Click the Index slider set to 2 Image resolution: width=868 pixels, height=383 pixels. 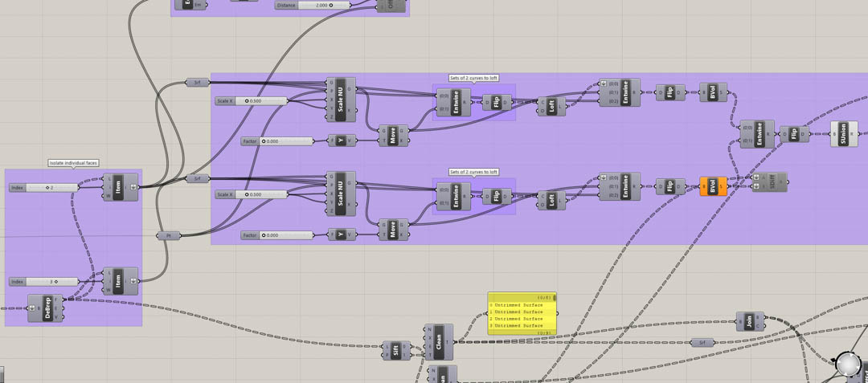(x=51, y=188)
